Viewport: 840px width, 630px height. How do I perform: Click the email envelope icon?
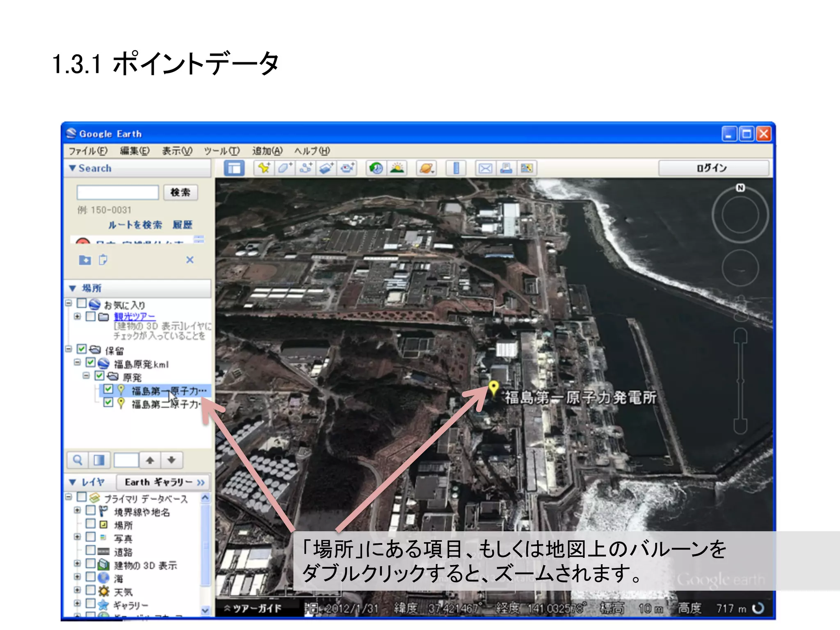click(485, 168)
